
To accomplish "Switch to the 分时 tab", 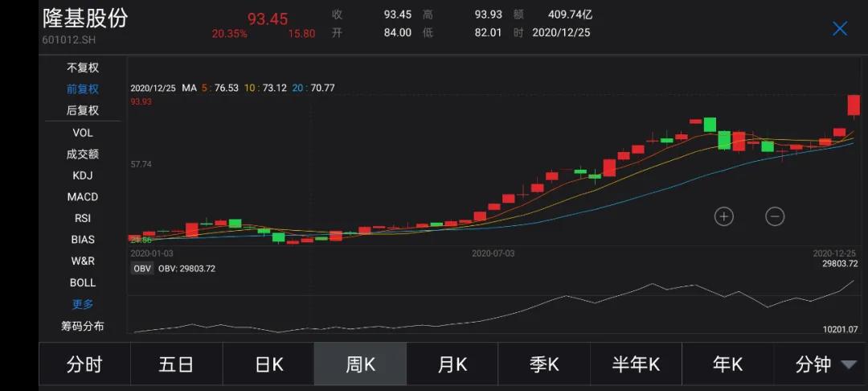I will pyautogui.click(x=84, y=364).
